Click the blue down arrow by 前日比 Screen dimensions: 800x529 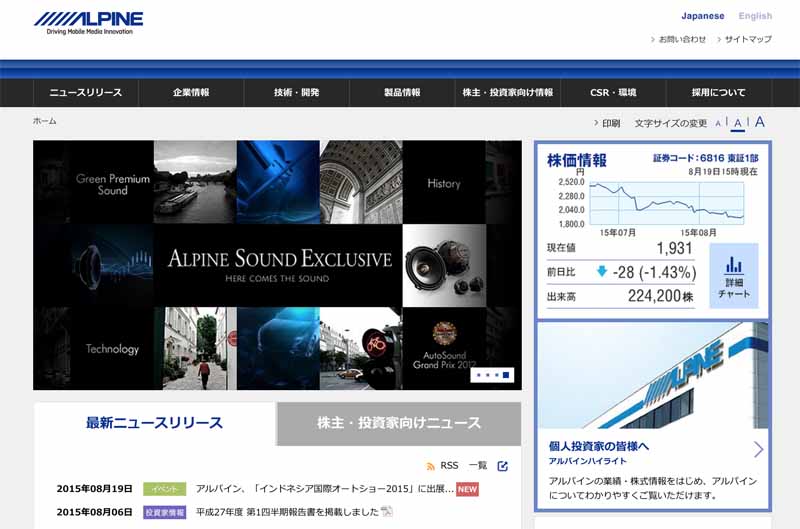click(x=602, y=271)
